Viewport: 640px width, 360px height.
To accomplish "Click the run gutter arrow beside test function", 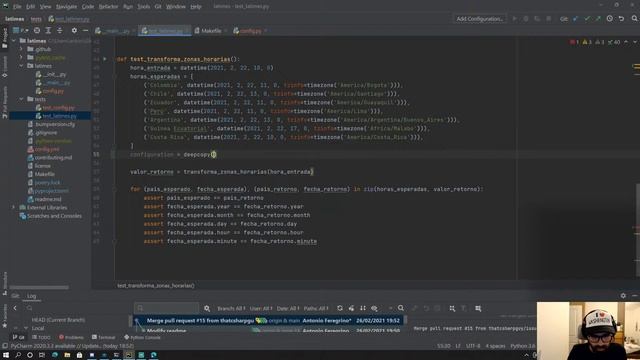I will click(105, 59).
